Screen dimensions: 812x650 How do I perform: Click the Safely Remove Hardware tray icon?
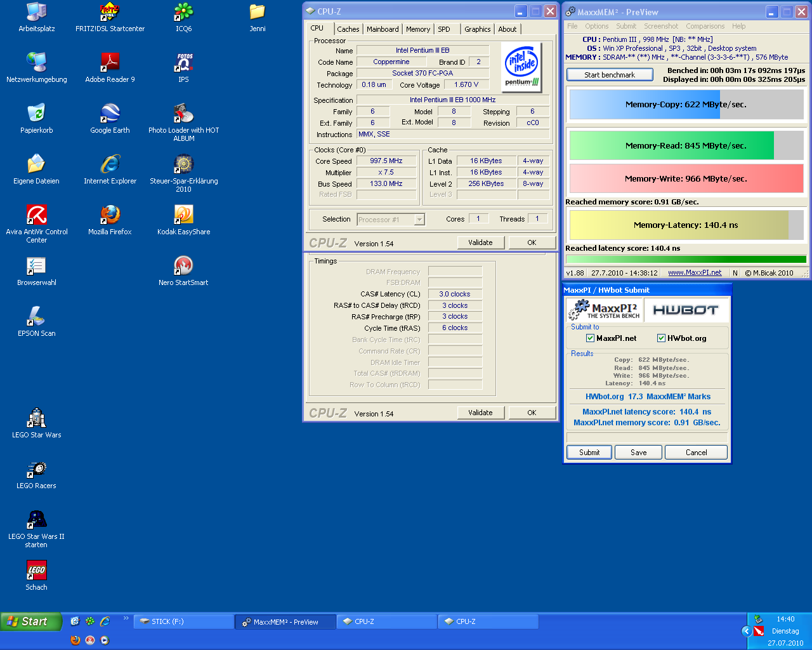757,619
